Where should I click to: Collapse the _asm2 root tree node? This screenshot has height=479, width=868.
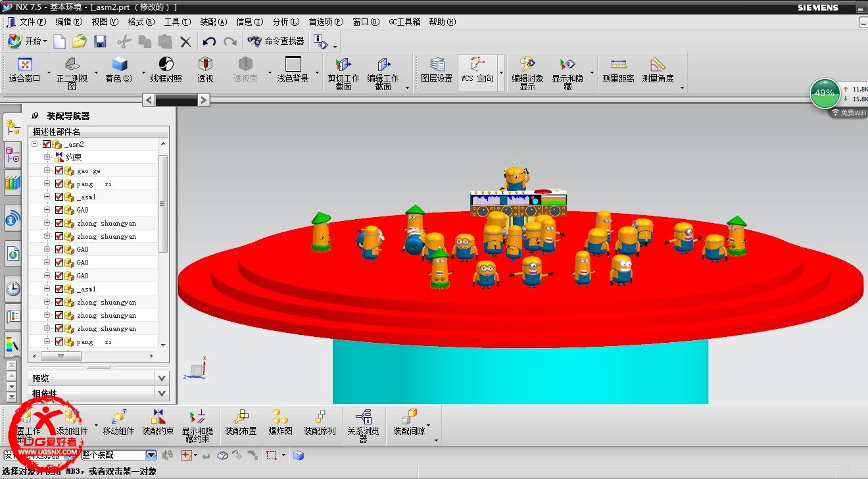pyautogui.click(x=34, y=144)
